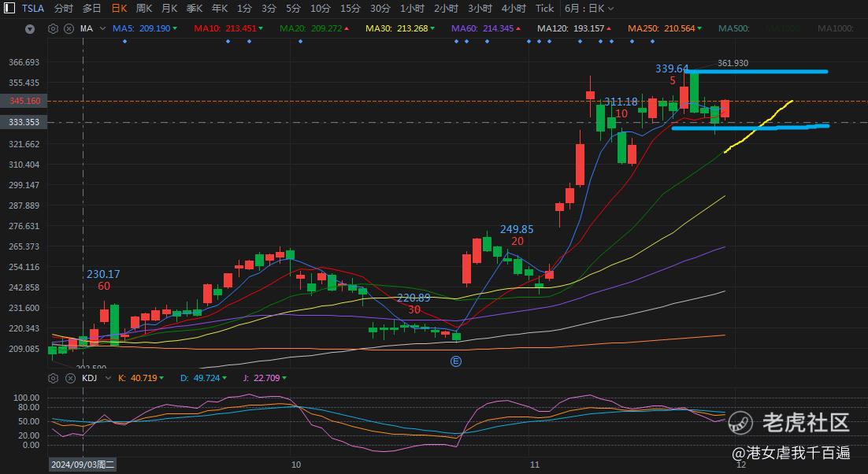Screen dimensions: 868x474
Task: Switch to 周K weekly chart
Action: pyautogui.click(x=144, y=9)
